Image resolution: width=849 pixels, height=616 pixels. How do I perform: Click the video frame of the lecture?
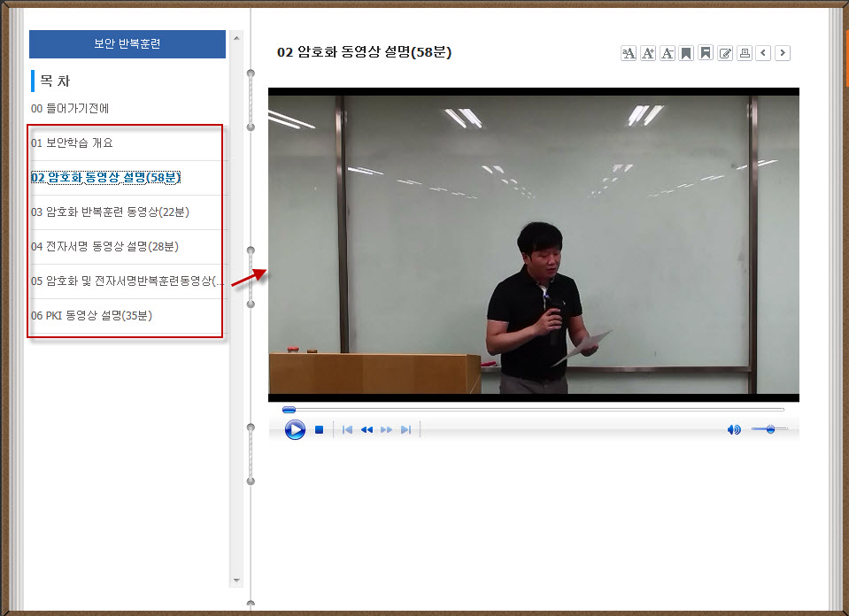tap(533, 244)
